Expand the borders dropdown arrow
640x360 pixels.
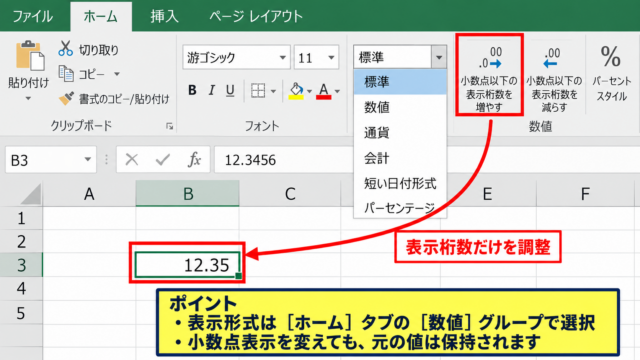pyautogui.click(x=273, y=91)
